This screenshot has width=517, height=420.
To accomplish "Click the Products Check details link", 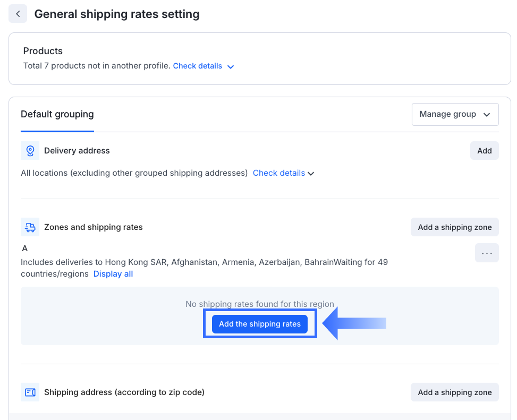I will point(198,66).
